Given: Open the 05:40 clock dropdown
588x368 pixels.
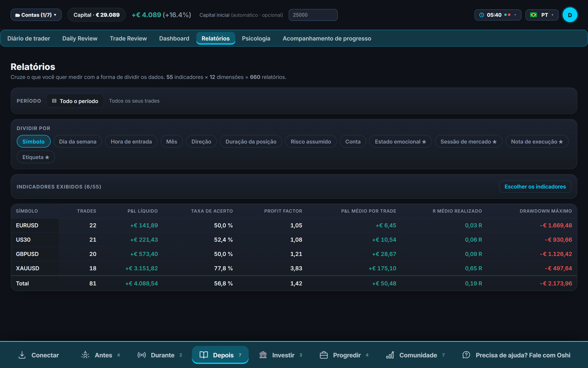Looking at the screenshot, I should point(498,15).
